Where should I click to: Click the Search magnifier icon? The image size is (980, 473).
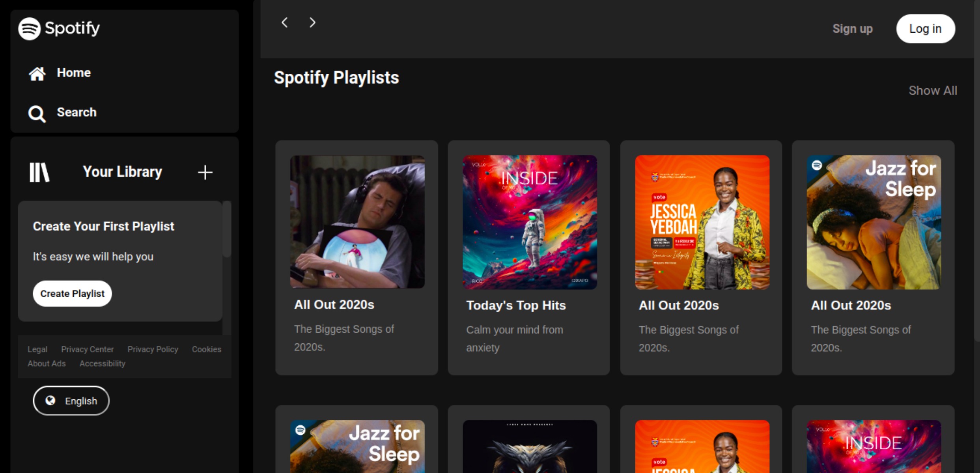point(37,114)
